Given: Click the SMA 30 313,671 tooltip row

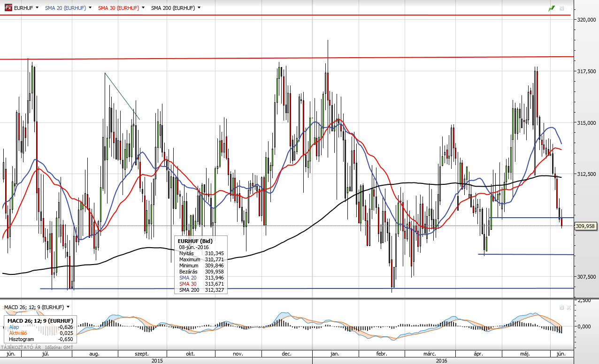Looking at the screenshot, I should point(201,284).
